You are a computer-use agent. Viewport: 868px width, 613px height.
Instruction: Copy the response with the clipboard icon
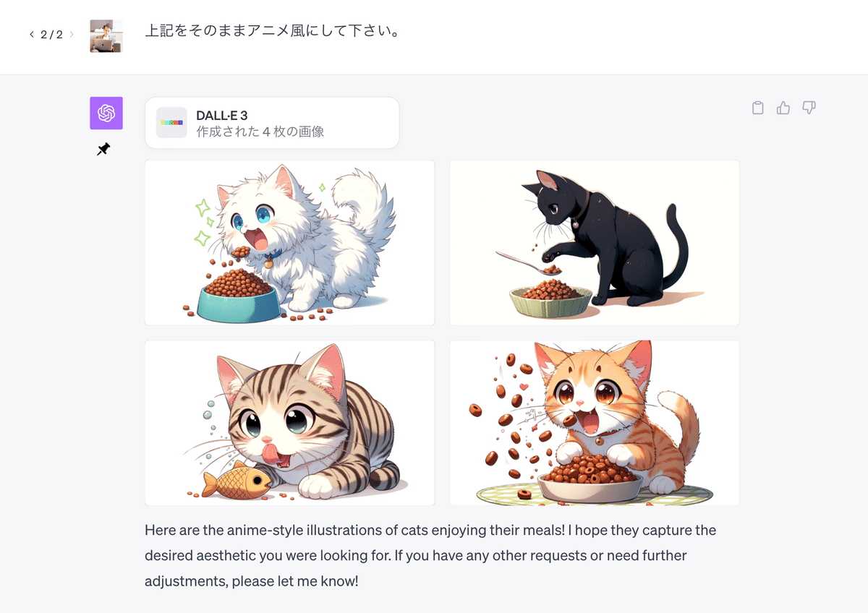757,108
